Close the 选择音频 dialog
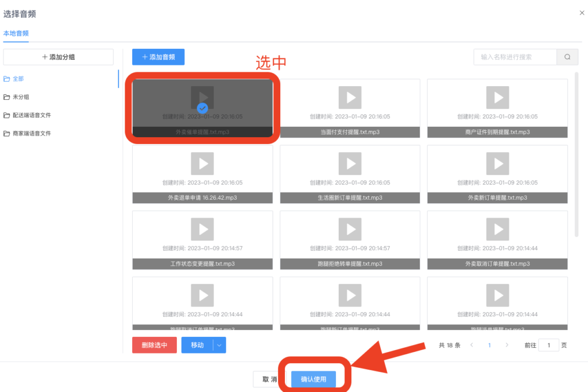Viewport: 588px width, 392px height. 582,13
